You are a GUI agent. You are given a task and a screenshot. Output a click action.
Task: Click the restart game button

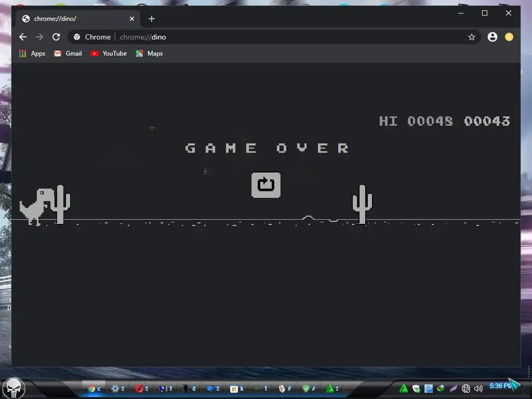(265, 185)
